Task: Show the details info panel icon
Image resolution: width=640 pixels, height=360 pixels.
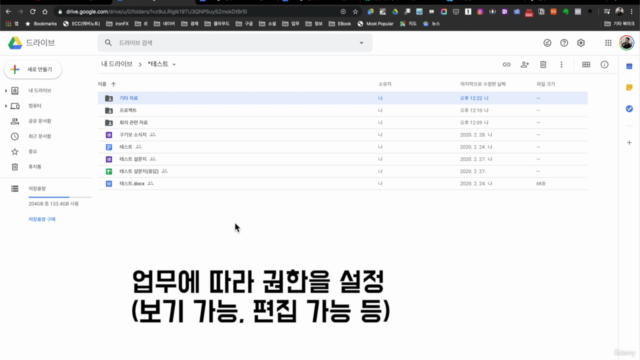Action: pyautogui.click(x=604, y=64)
